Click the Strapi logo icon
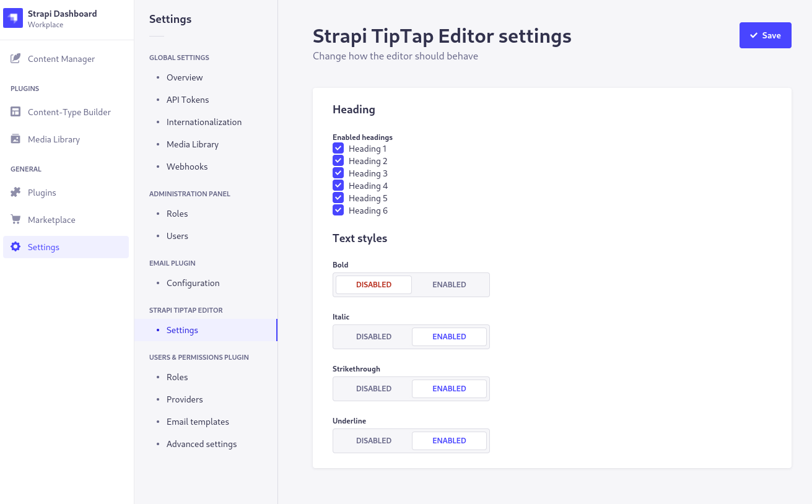Viewport: 812px width, 504px height. pyautogui.click(x=13, y=18)
